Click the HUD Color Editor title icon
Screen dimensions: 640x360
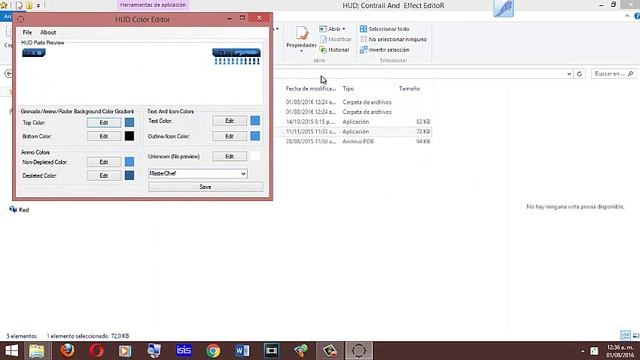tap(21, 19)
